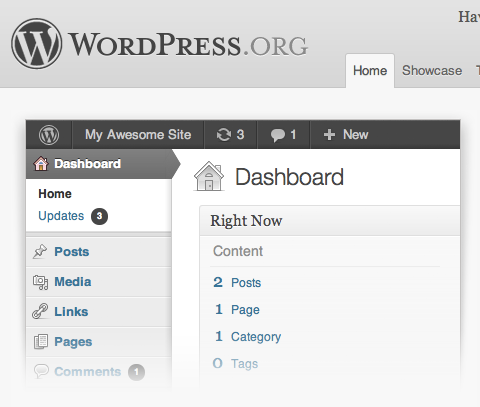Viewport: 480px width, 407px height.
Task: Click the chain icon beside Links
Action: click(x=40, y=311)
